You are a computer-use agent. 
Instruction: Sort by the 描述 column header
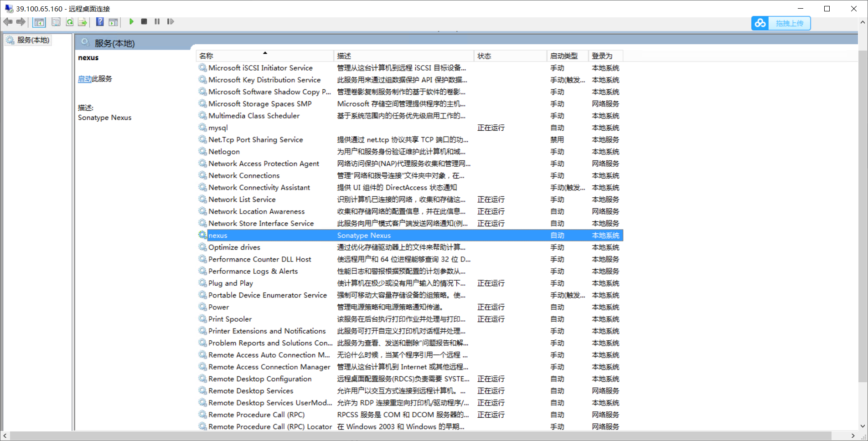coord(403,56)
